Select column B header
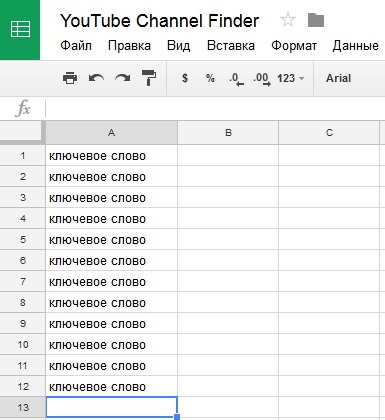Viewport: 385px width, 420px height. pyautogui.click(x=228, y=133)
